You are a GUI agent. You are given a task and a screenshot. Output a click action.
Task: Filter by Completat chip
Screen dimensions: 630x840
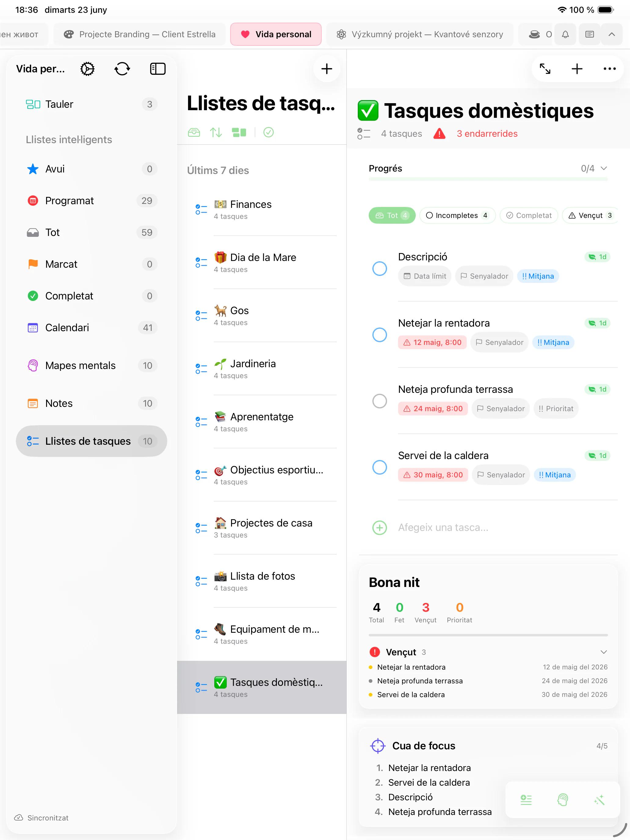tap(529, 215)
